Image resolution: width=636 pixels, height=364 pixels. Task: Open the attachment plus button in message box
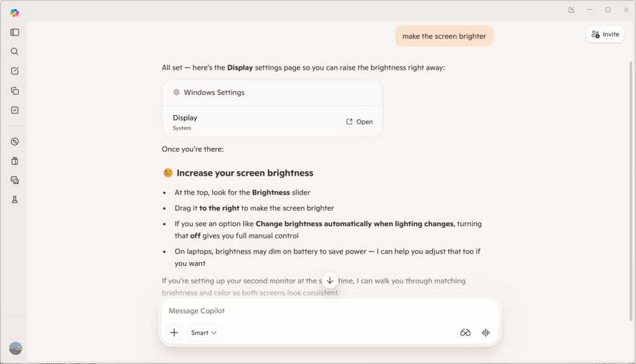[x=174, y=332]
